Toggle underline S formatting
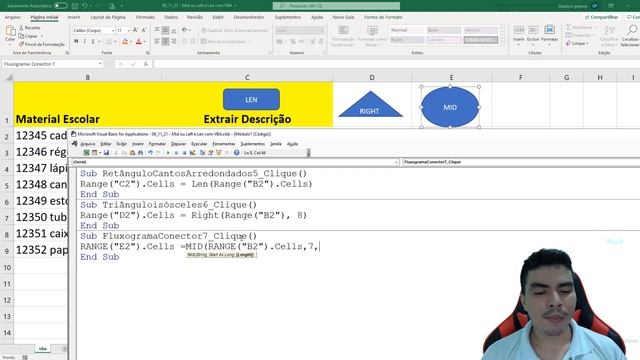This screenshot has width=640, height=360. click(x=93, y=41)
